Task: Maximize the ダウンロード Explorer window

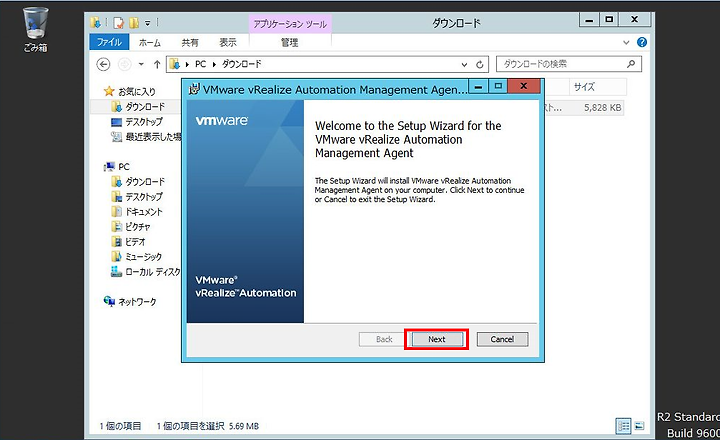Action: click(x=609, y=19)
